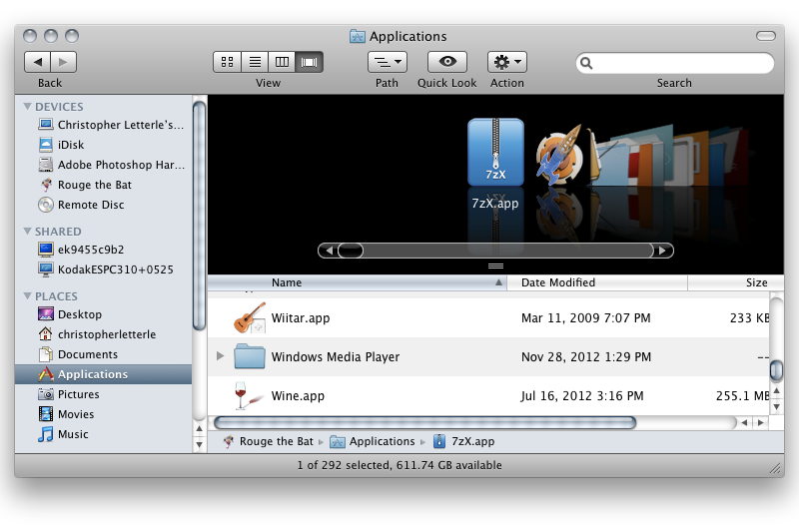Click the file list vertical scrollbar thumb
This screenshot has height=532, width=799.
pyautogui.click(x=776, y=370)
